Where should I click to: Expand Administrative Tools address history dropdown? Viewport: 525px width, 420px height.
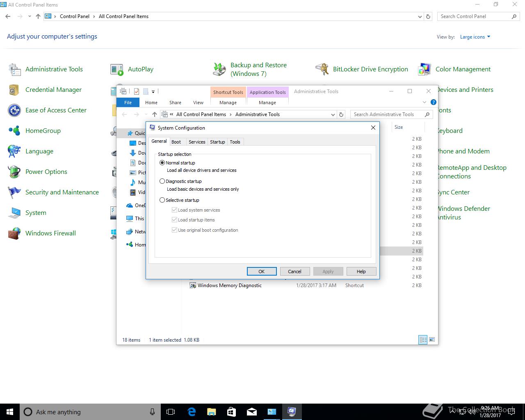click(x=333, y=115)
